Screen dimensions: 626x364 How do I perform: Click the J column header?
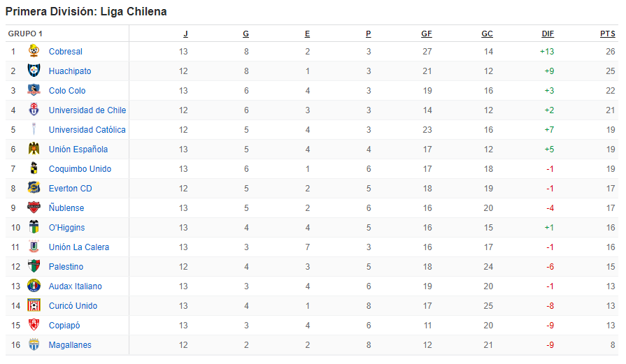coord(185,34)
